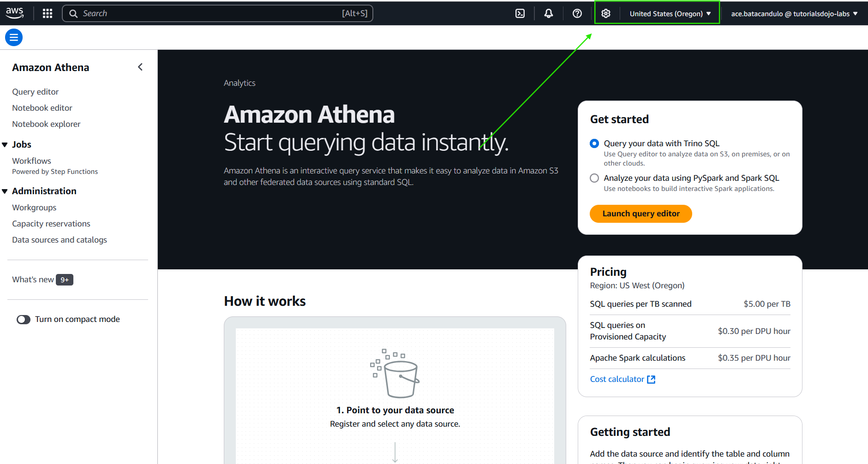Focus the top Search input field
868x464 pixels.
point(217,13)
